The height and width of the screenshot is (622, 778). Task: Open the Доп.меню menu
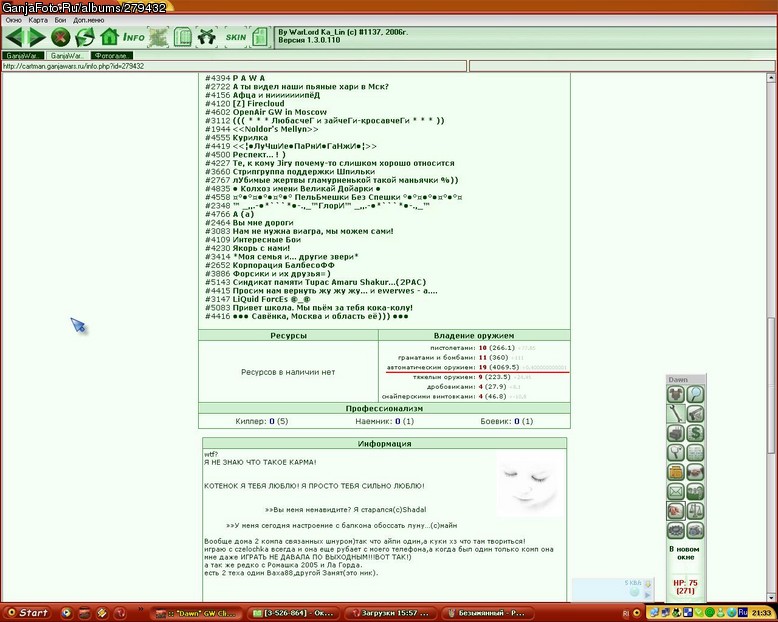coord(89,20)
